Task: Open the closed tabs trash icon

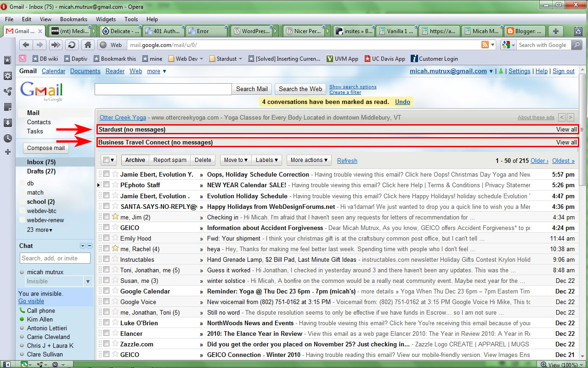Action: click(578, 31)
